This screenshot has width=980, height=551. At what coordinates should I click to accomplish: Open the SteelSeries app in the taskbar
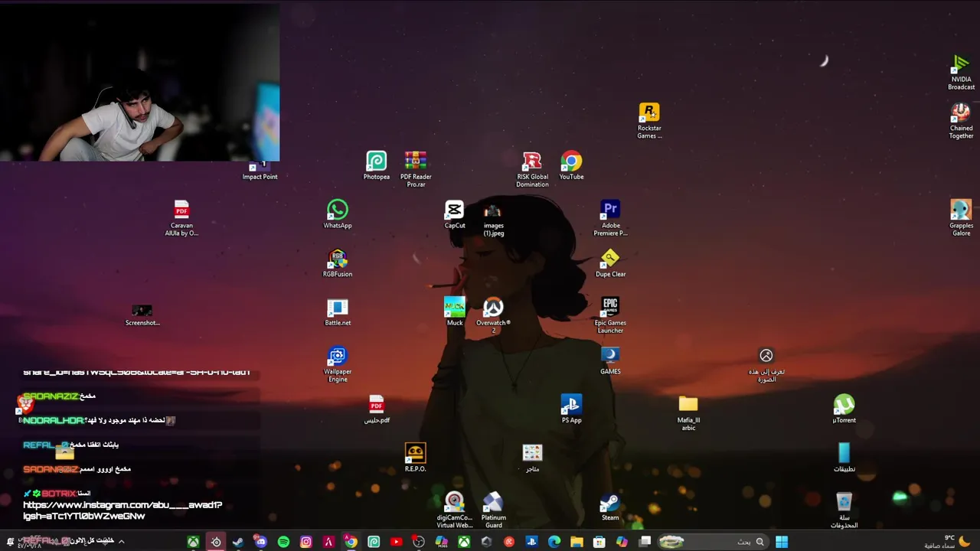coord(216,542)
